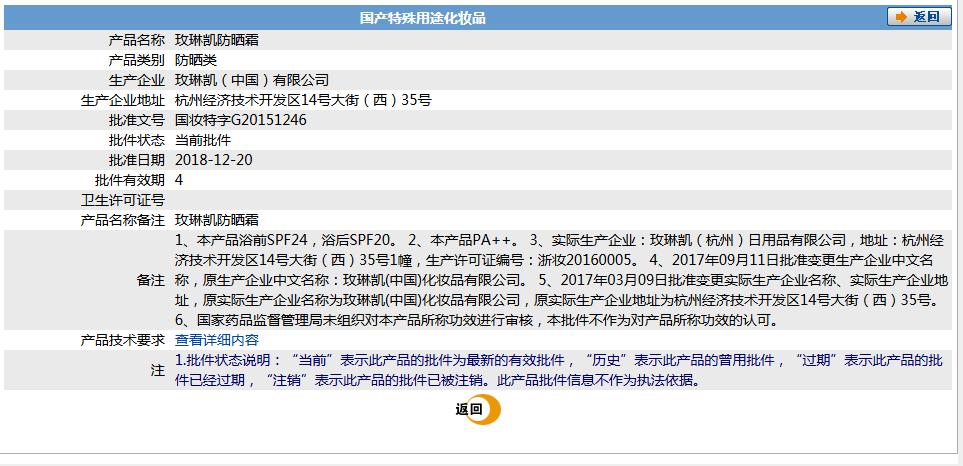Click the company name 玫琳凯（中国）有限公司
Screen dimensions: 963x466
tap(252, 80)
